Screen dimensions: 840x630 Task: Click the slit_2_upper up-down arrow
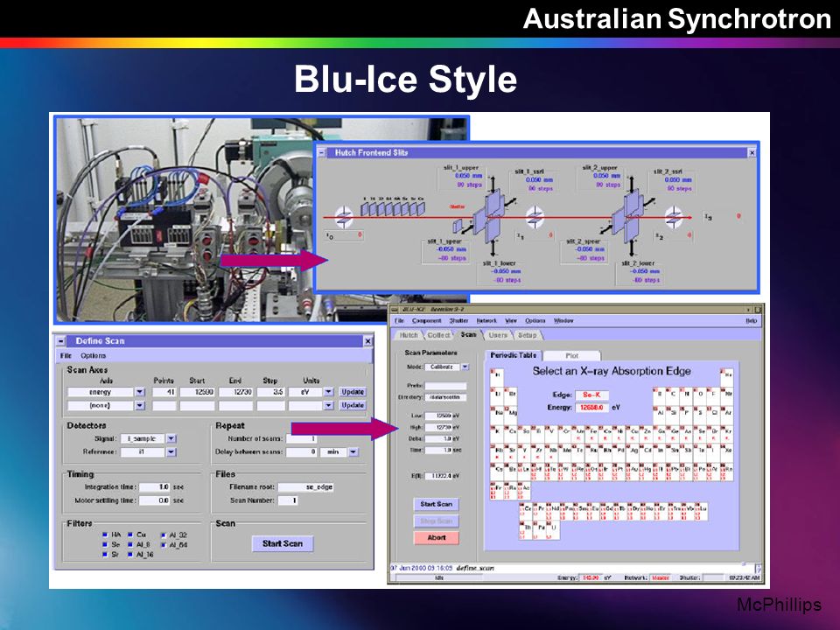(632, 185)
